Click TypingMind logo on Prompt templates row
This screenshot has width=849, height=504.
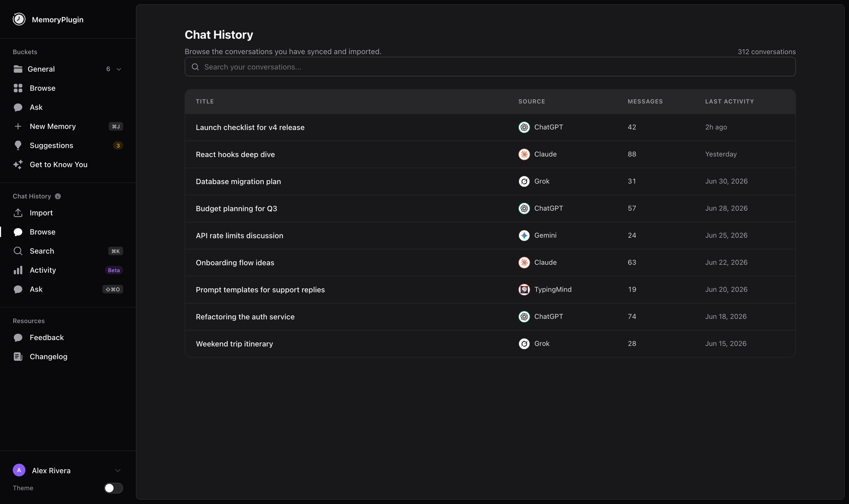pyautogui.click(x=524, y=289)
